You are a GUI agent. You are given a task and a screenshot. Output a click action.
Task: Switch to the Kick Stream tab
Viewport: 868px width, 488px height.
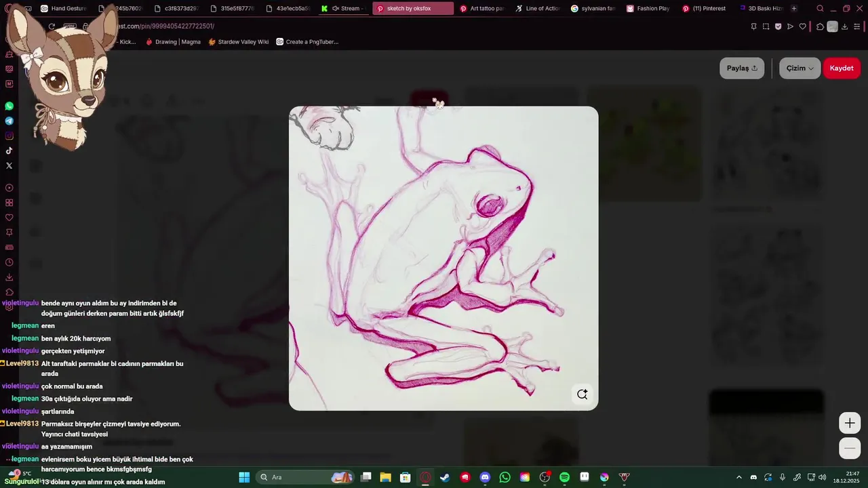pos(344,9)
